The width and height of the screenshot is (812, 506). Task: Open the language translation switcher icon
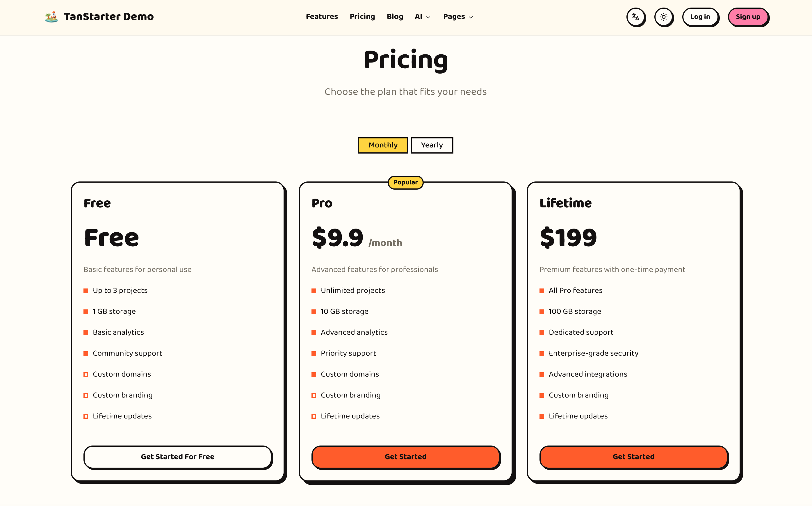[x=635, y=17]
